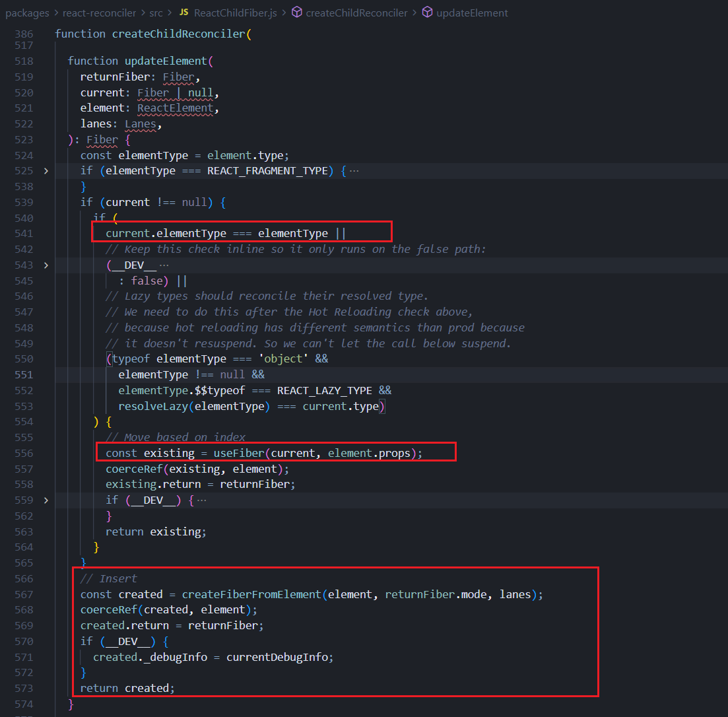Image resolution: width=728 pixels, height=717 pixels.
Task: Click line number 541 in gutter
Action: [x=24, y=234]
